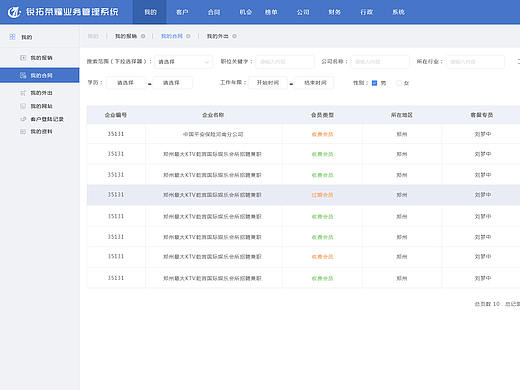Click the icon next to sidebar 我的报销
The image size is (520, 390).
pyautogui.click(x=23, y=58)
